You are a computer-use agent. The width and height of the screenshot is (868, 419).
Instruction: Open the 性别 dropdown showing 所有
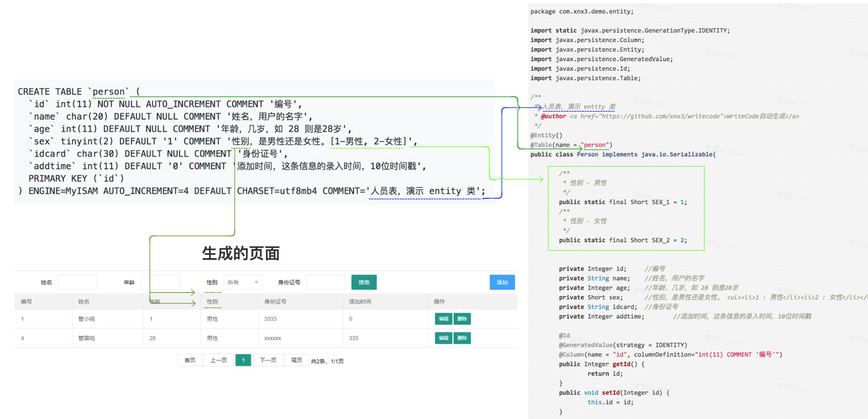coord(243,282)
